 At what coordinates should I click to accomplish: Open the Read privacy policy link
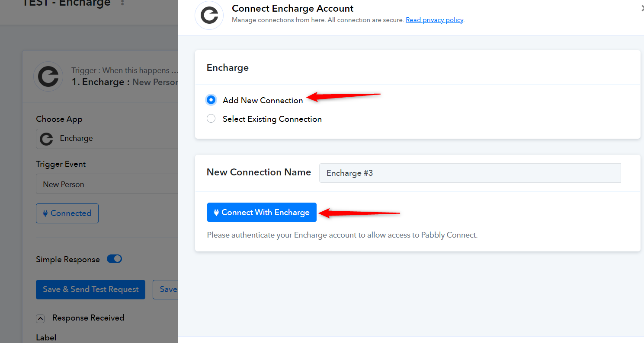pyautogui.click(x=434, y=20)
